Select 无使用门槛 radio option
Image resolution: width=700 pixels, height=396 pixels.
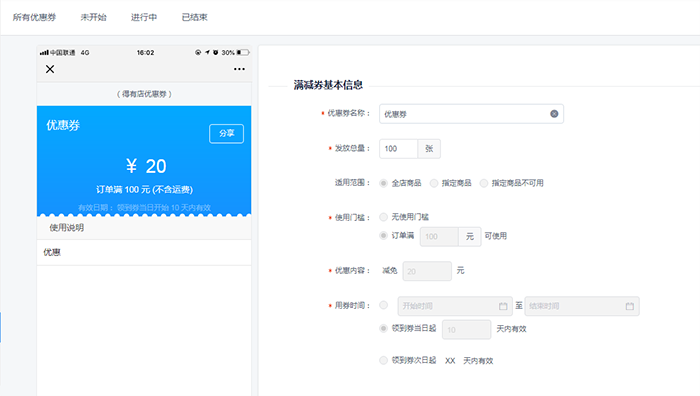click(x=383, y=217)
